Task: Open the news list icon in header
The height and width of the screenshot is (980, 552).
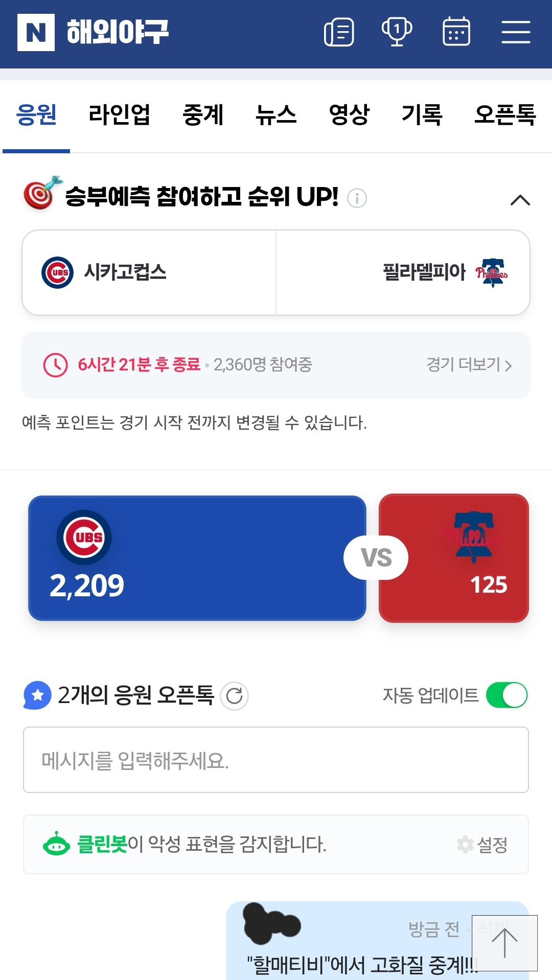Action: [339, 32]
